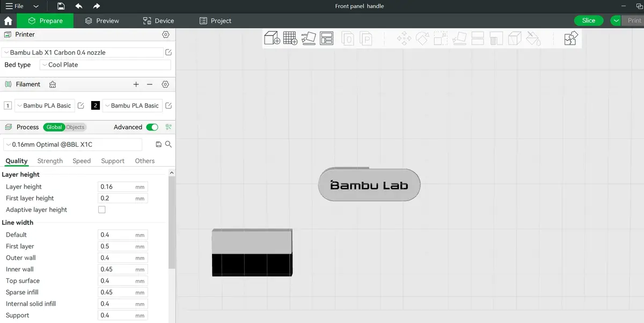Select the Bambu Lab handle object

pyautogui.click(x=369, y=185)
